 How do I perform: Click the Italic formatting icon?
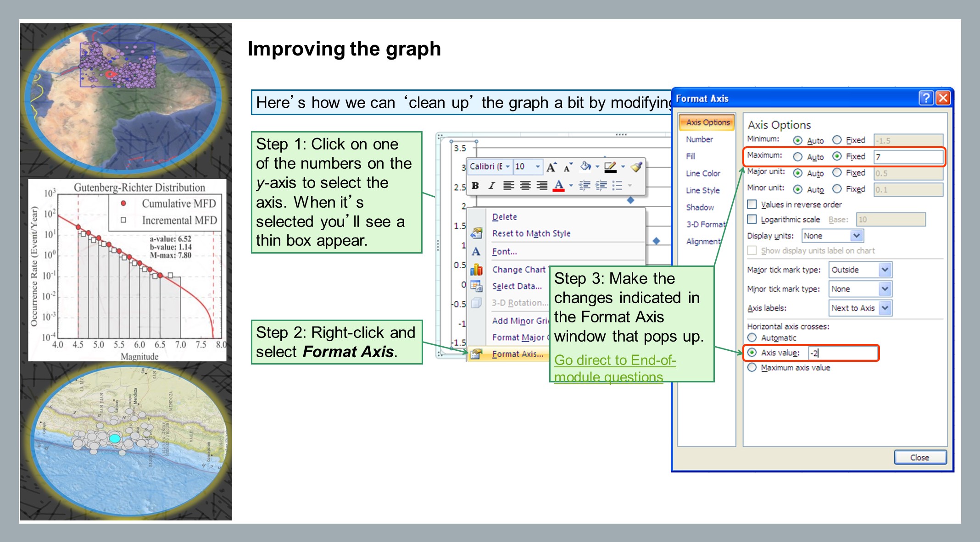pyautogui.click(x=491, y=185)
